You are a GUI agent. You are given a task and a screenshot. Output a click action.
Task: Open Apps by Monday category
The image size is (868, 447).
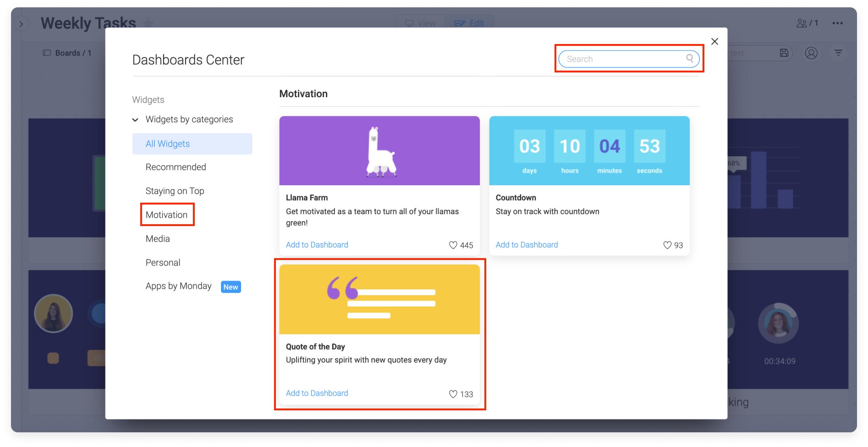click(x=179, y=286)
